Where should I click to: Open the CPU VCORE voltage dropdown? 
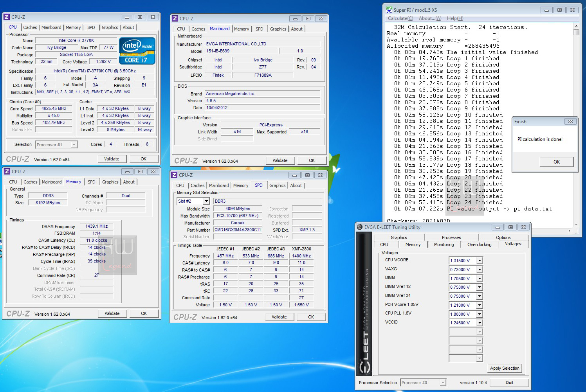480,261
